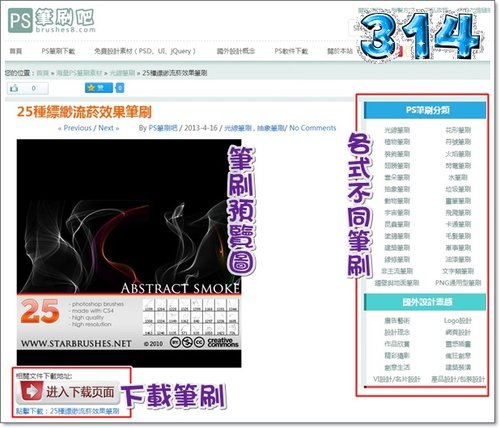Open Logo設計 under 國外設計靈感
Image resolution: width=500 pixels, height=428 pixels.
(x=458, y=321)
